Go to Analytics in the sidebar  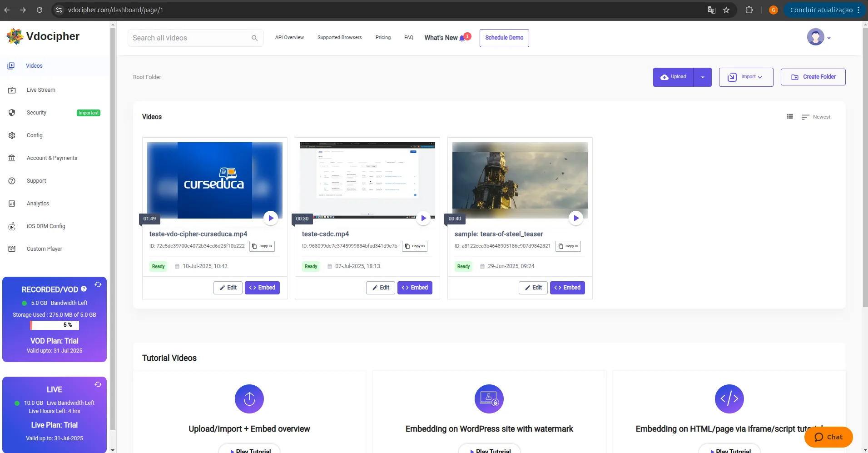[x=38, y=204]
